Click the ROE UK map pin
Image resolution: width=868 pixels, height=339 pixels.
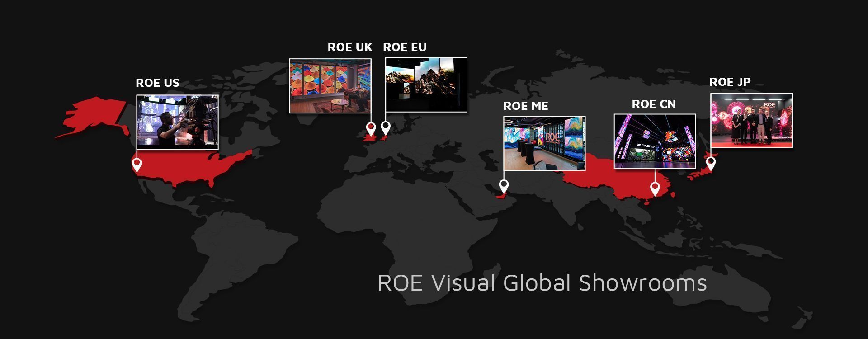pos(371,129)
